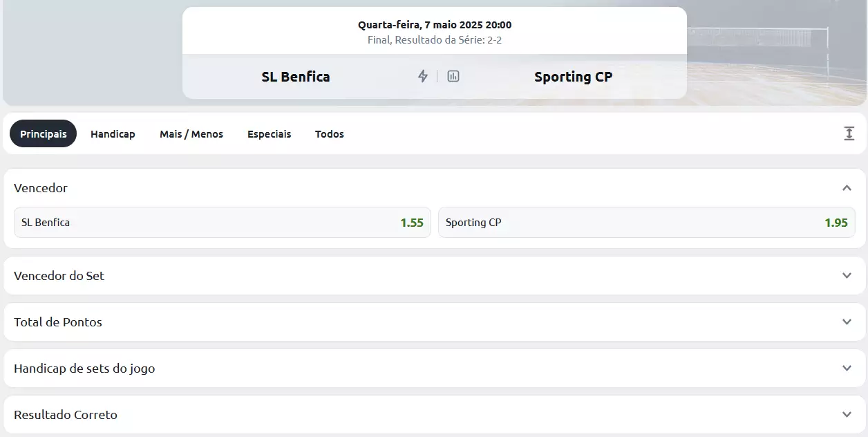Go to the Especiais tab
The image size is (868, 437).
269,133
